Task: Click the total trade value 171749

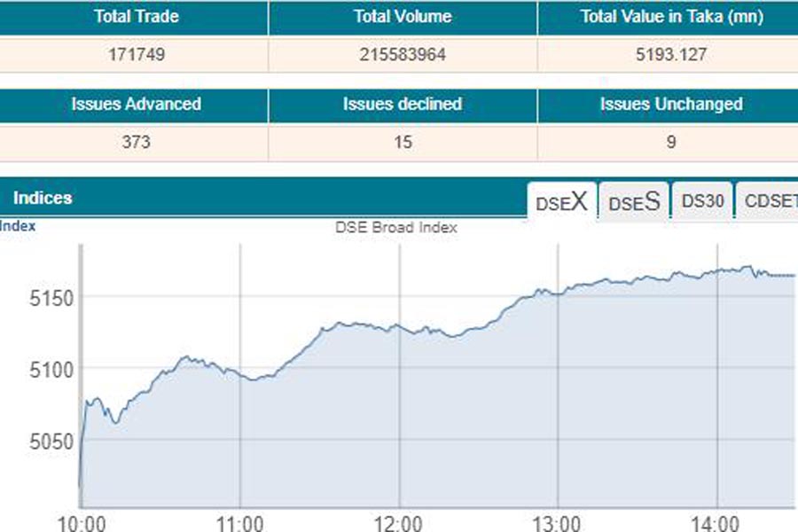Action: pyautogui.click(x=136, y=55)
